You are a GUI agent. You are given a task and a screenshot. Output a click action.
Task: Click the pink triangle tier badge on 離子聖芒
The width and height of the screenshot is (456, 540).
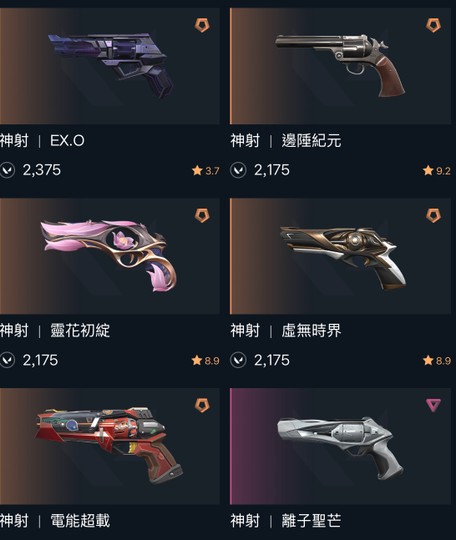(433, 405)
